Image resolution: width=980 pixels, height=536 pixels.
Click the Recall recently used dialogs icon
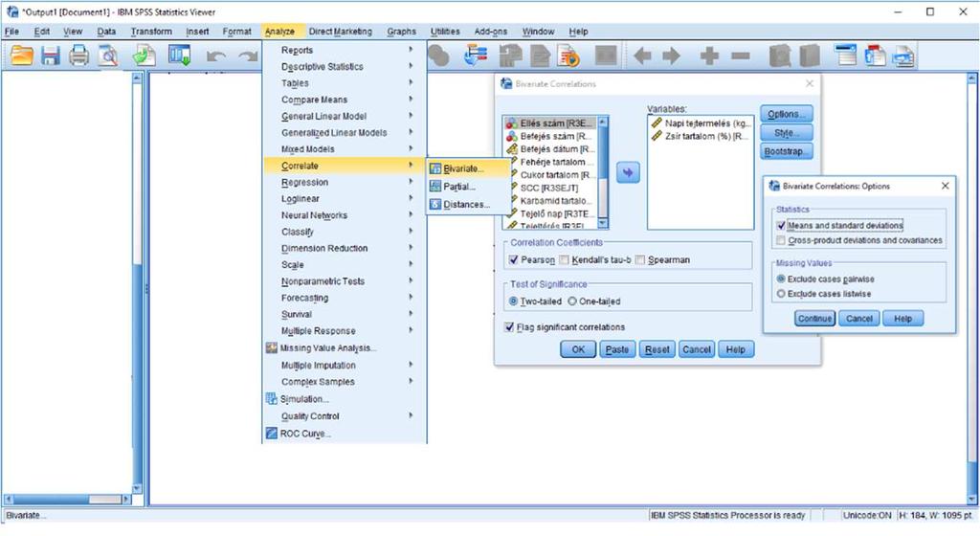click(x=179, y=56)
